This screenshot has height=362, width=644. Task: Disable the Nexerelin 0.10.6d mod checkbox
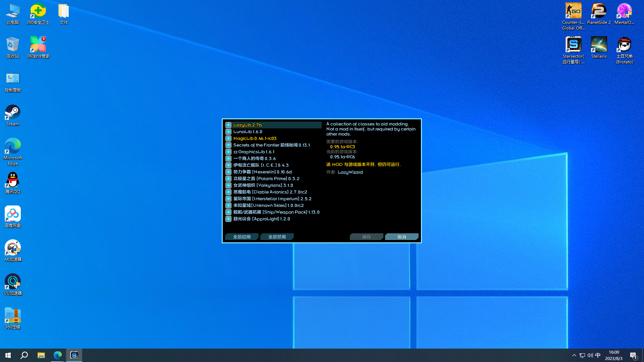pos(228,172)
